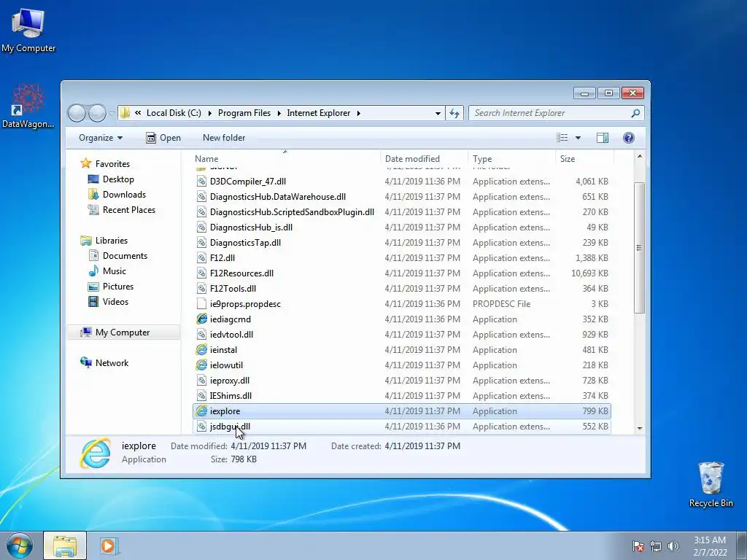Select My Computer in navigation pane
The width and height of the screenshot is (747, 560).
pos(123,332)
